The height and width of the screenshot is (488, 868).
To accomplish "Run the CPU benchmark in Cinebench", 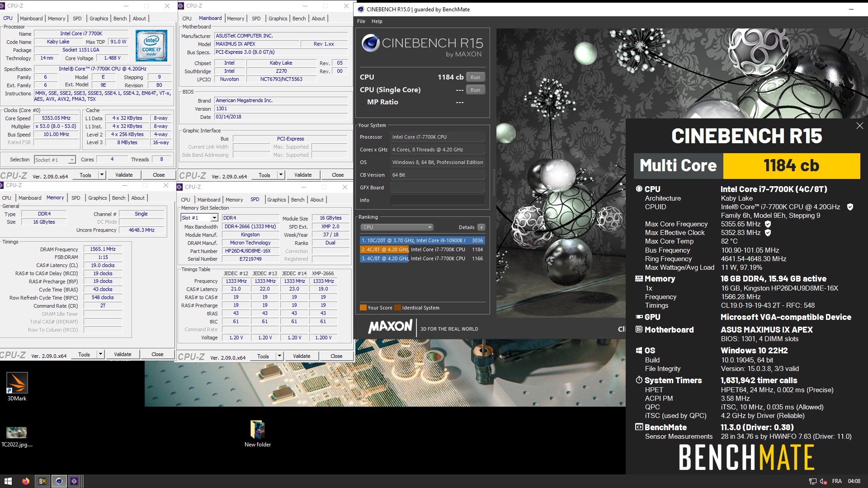I will pyautogui.click(x=475, y=77).
